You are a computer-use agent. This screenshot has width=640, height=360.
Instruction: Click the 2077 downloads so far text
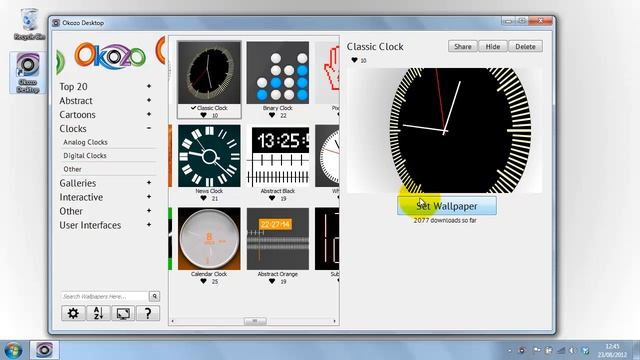[445, 220]
